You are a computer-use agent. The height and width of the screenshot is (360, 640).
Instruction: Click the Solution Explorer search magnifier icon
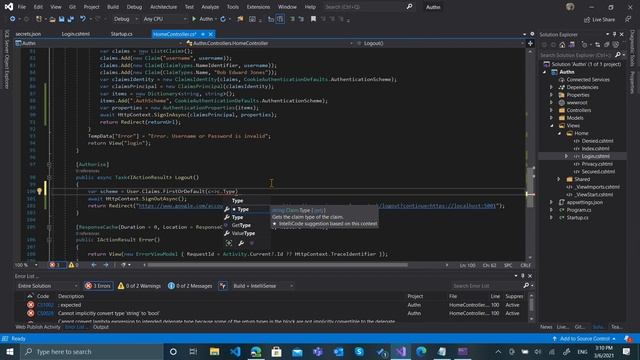[618, 55]
